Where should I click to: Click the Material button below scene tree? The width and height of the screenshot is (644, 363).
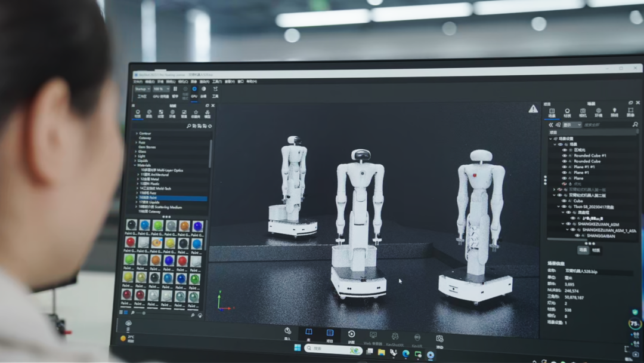(x=596, y=251)
